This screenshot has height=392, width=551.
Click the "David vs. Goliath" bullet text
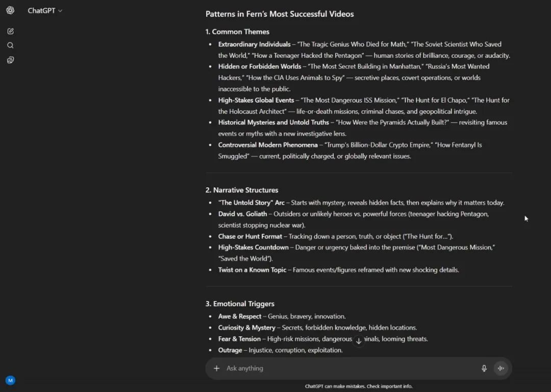242,214
